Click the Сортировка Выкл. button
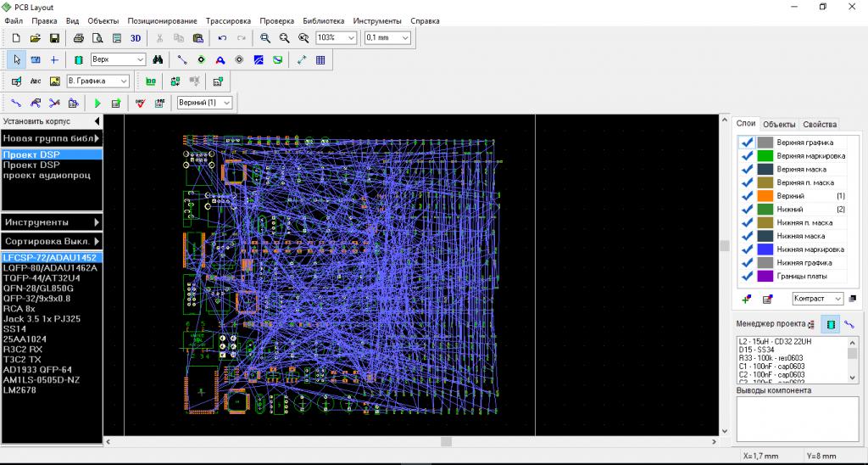 click(x=51, y=242)
